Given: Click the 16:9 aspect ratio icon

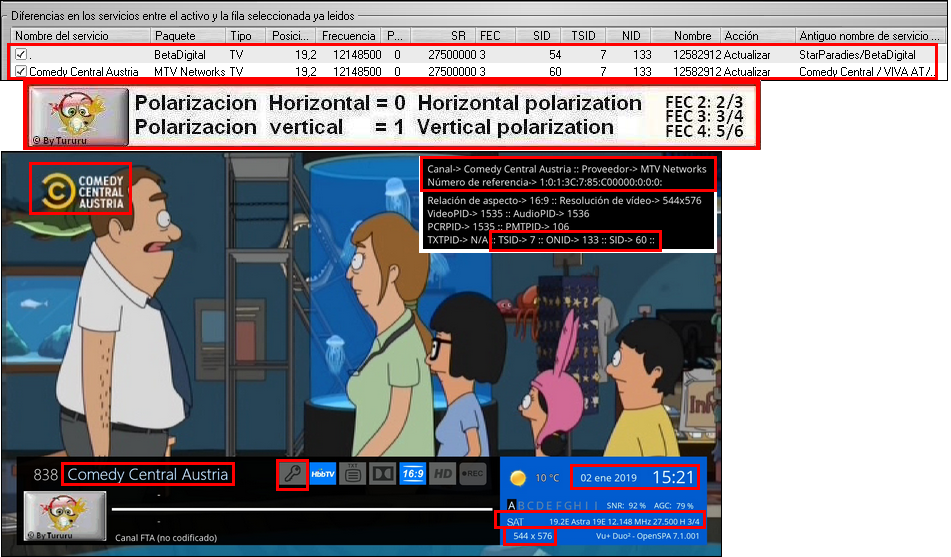Looking at the screenshot, I should click(413, 474).
